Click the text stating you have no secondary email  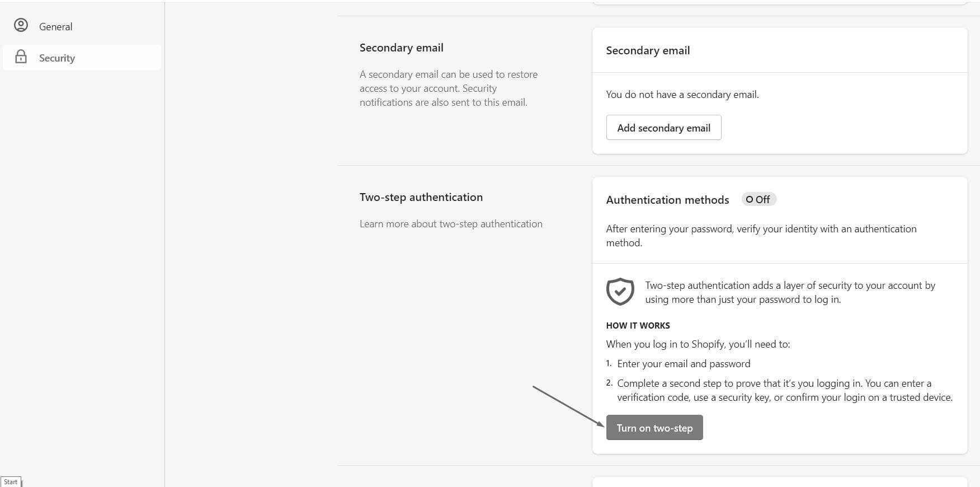click(682, 94)
